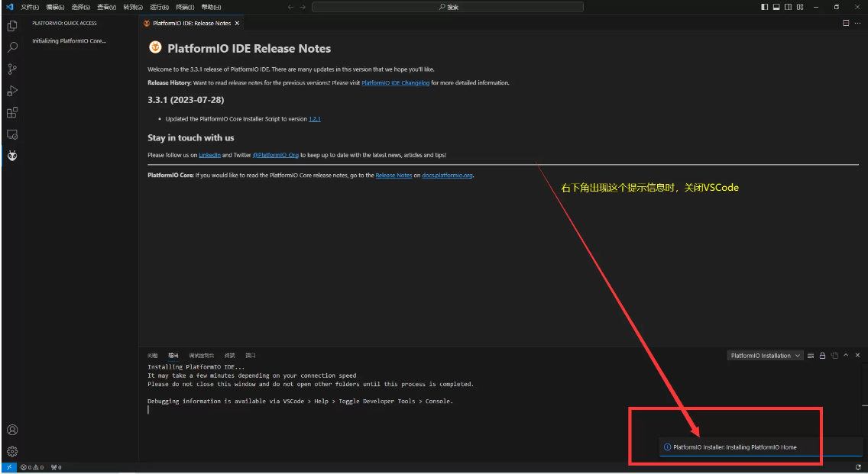This screenshot has height=474, width=868.
Task: Switch to the 调试控制台 (Debug Console) tab
Action: (202, 356)
